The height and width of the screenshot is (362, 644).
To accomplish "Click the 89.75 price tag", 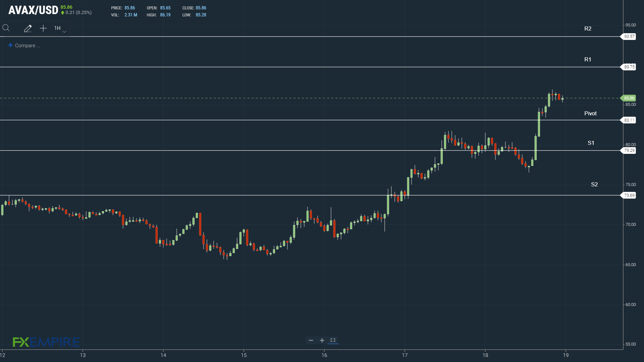I will [x=629, y=67].
